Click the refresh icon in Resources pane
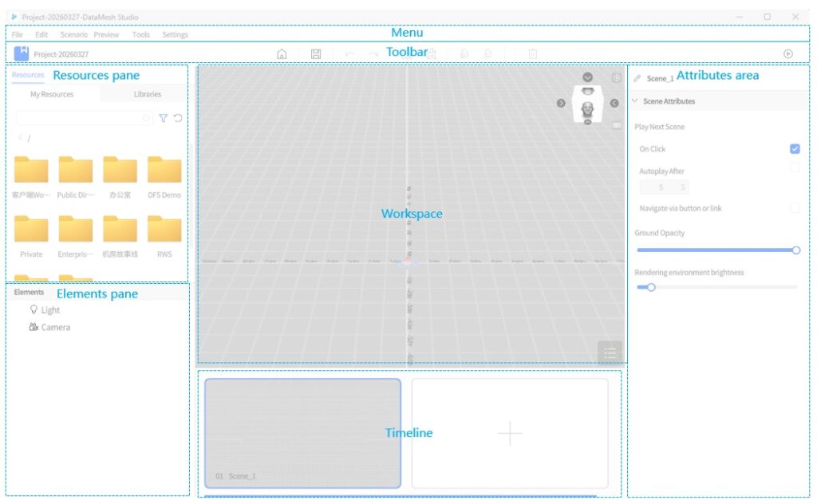The height and width of the screenshot is (504, 817). click(x=177, y=118)
